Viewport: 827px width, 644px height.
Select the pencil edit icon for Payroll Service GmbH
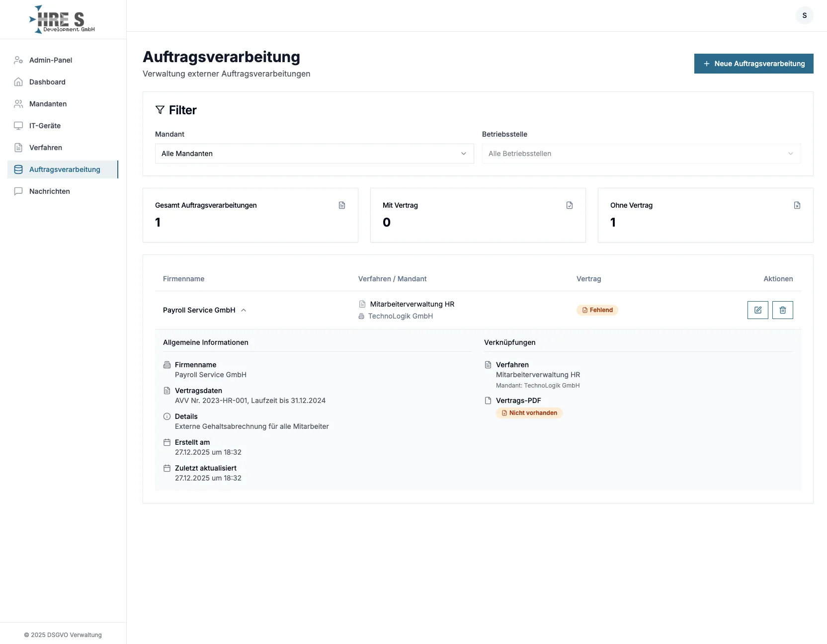tap(757, 310)
